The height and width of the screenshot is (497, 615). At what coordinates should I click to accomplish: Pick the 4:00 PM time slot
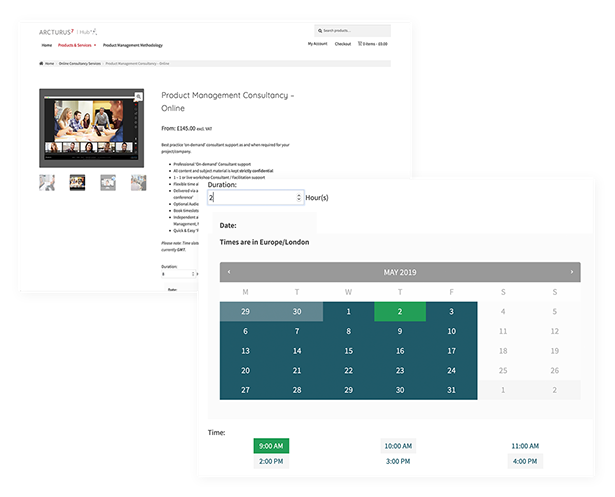coord(526,461)
